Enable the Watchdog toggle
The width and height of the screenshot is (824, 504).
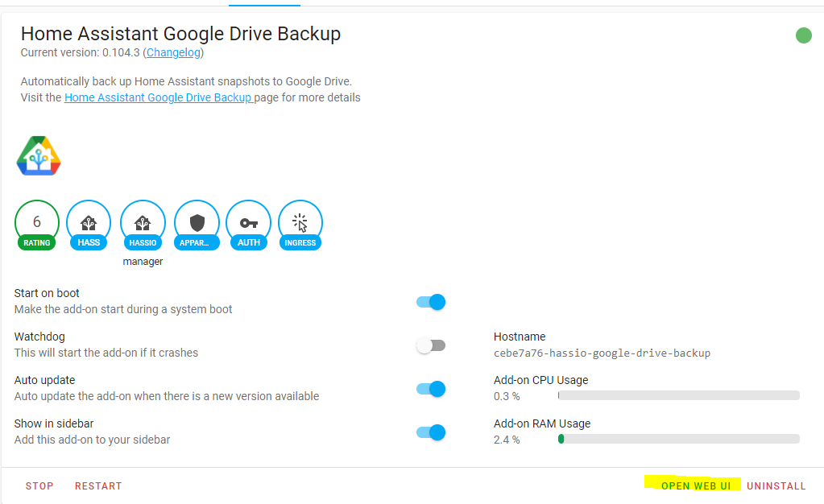point(431,345)
